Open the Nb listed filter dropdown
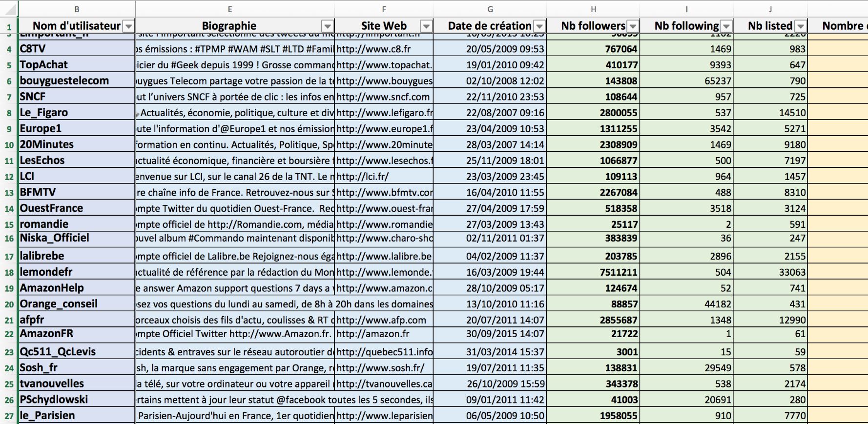This screenshot has width=868, height=424. point(801,26)
